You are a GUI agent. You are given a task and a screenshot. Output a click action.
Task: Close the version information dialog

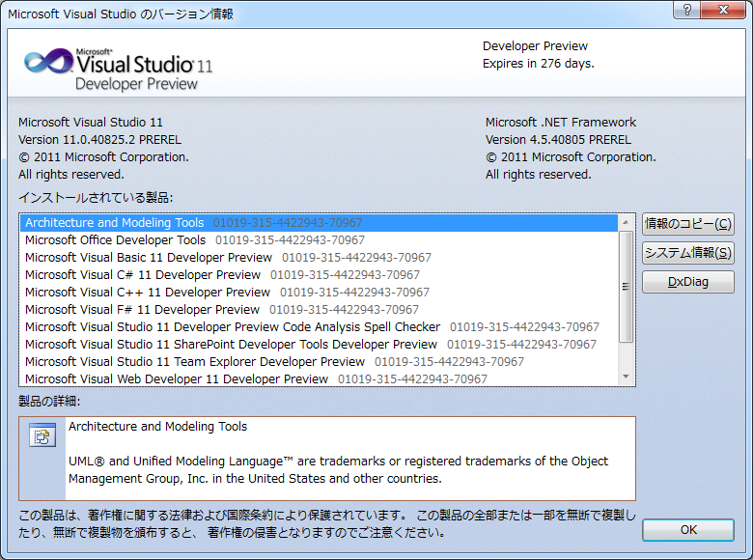tap(722, 12)
